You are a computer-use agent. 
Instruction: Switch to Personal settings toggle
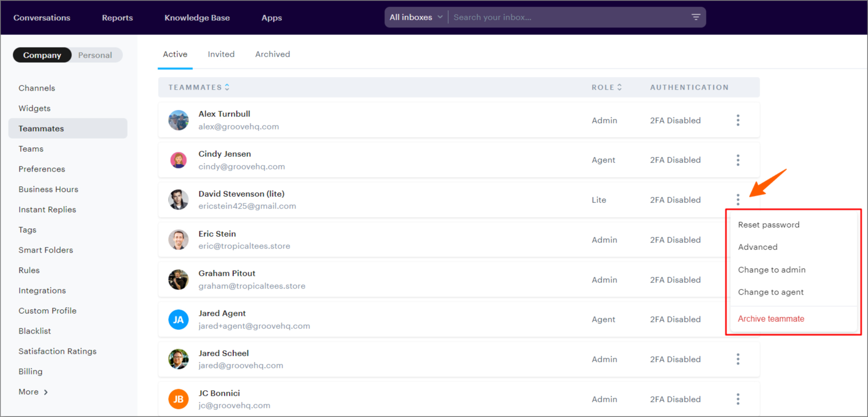tap(95, 55)
